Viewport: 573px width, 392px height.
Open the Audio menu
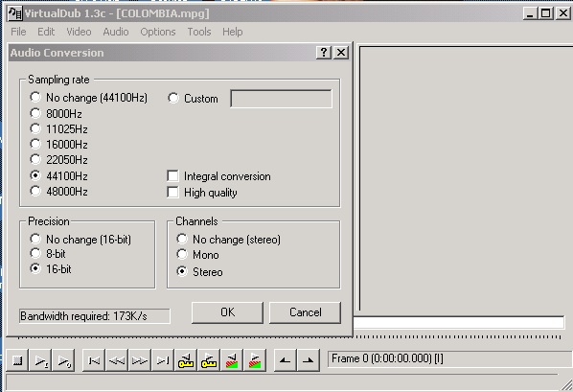(x=116, y=32)
